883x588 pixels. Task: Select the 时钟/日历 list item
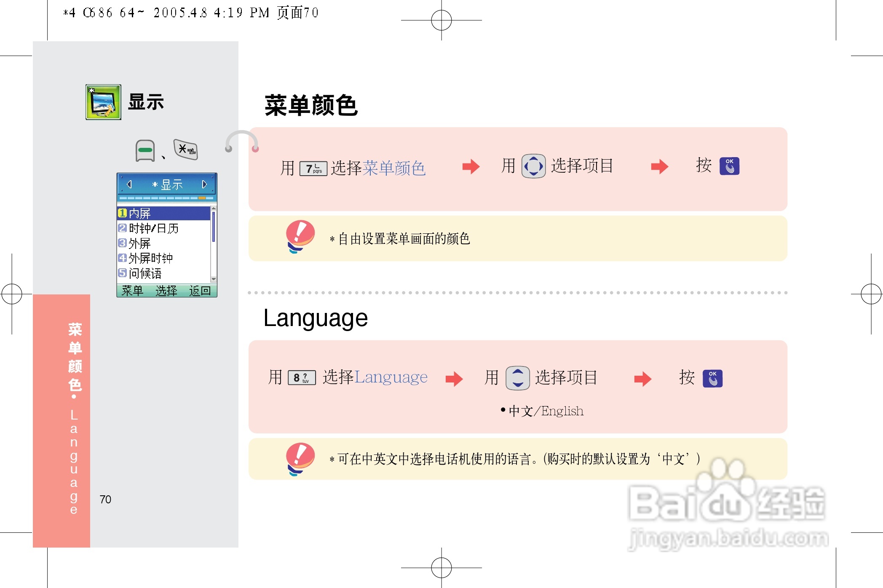[154, 228]
